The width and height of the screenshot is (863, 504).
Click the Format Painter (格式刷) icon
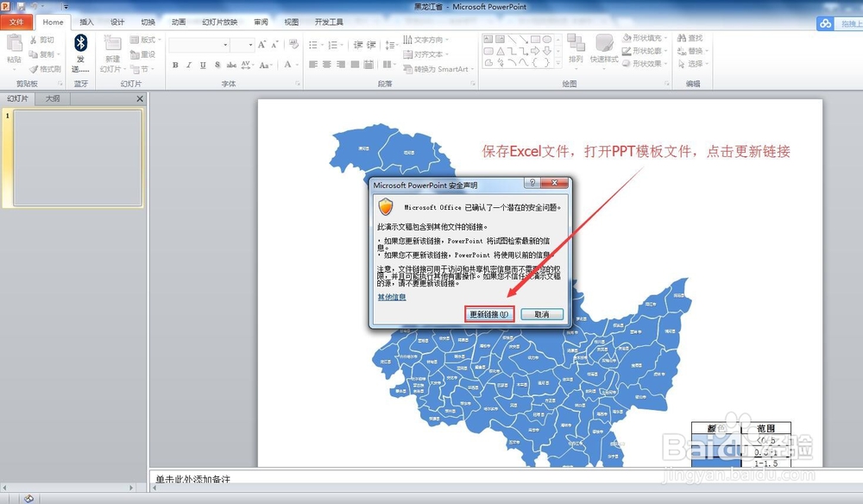coord(34,69)
